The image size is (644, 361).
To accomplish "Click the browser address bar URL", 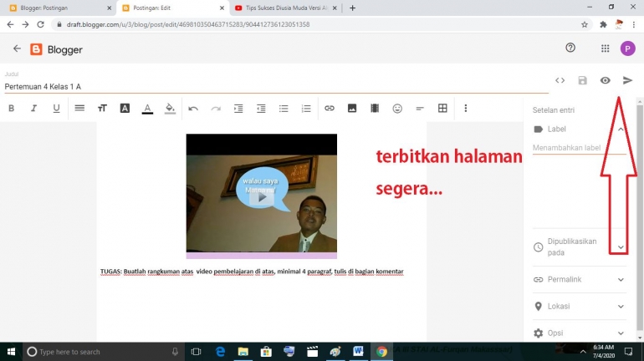I will (188, 24).
